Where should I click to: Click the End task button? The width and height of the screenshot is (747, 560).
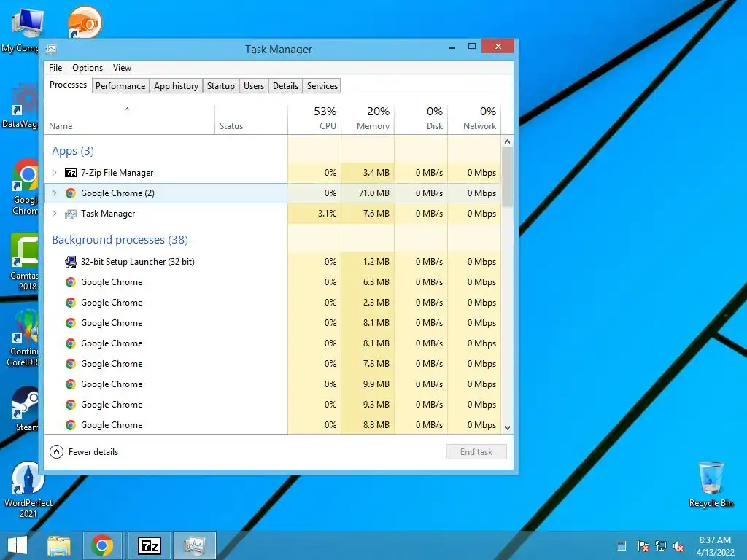[476, 451]
